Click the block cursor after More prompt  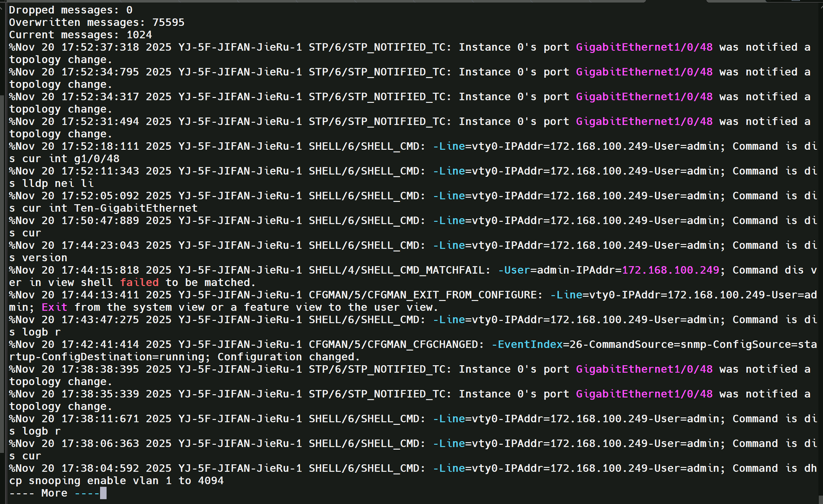click(103, 493)
